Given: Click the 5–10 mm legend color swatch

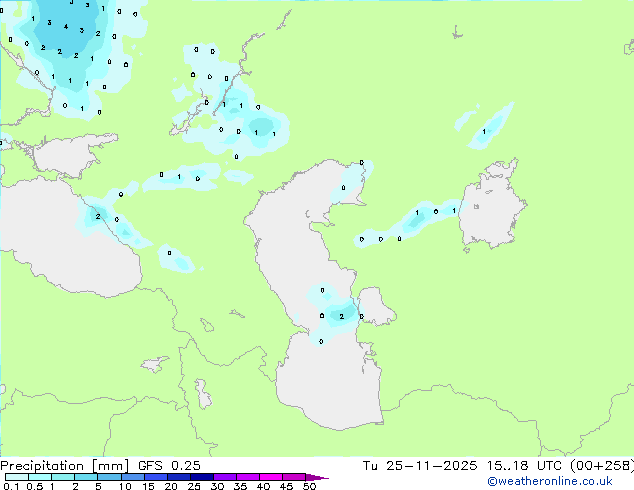Looking at the screenshot, I should tap(109, 477).
